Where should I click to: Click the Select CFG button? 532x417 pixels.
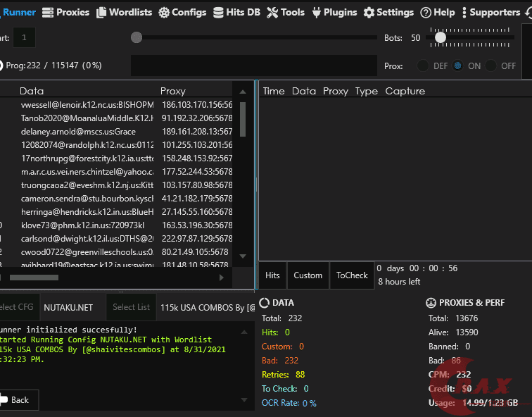click(19, 307)
